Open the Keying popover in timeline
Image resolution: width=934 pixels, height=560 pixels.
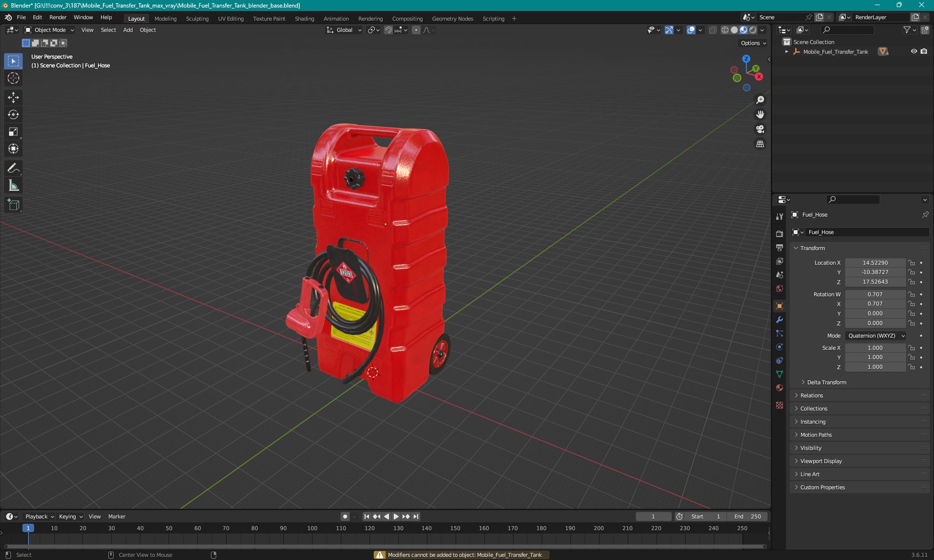click(71, 516)
